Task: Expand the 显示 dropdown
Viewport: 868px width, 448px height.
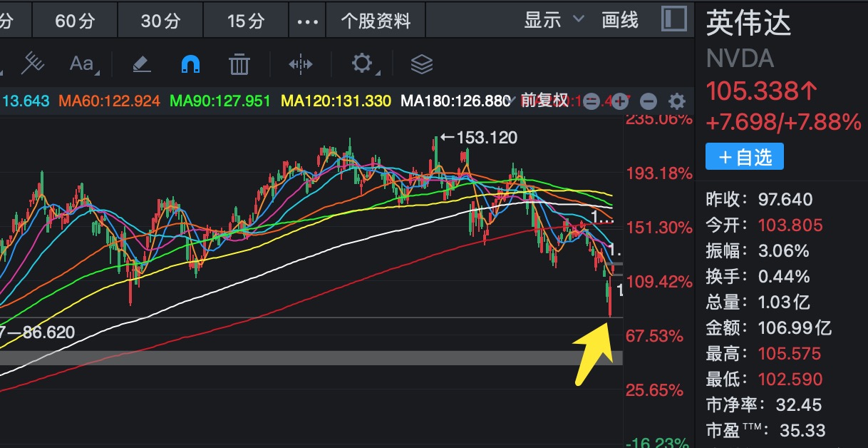Action: tap(553, 20)
